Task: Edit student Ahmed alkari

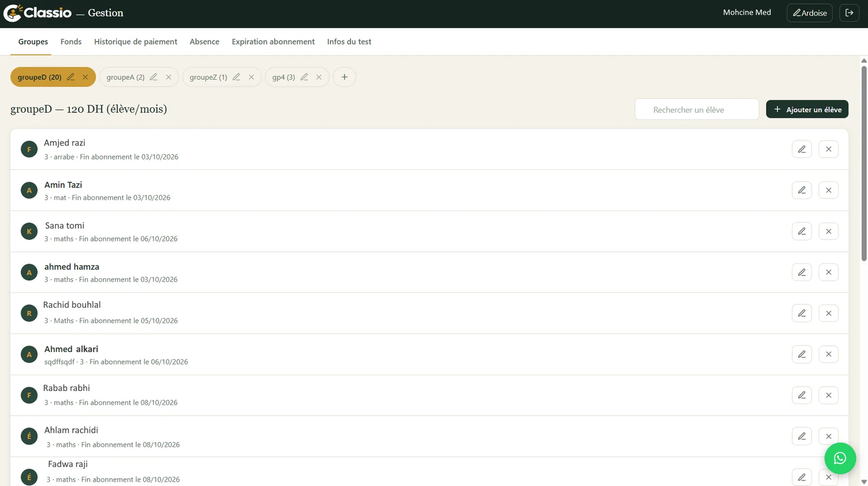Action: [x=802, y=354]
